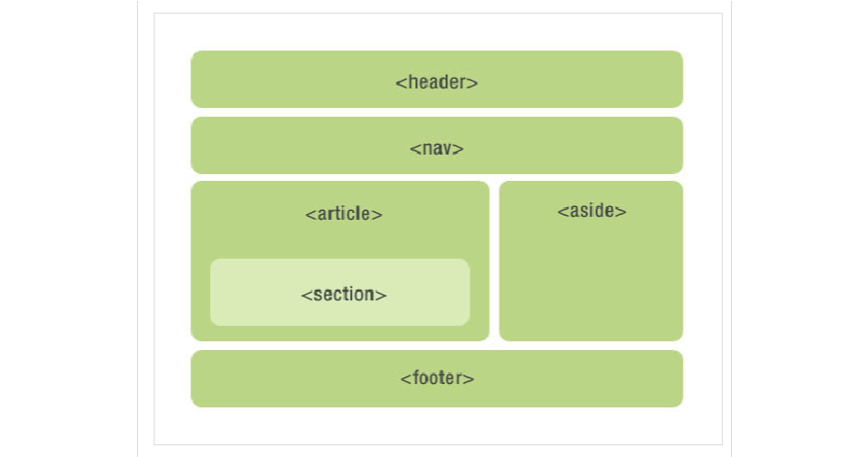This screenshot has width=868, height=457.
Task: Click the <aside> text label
Action: tap(591, 210)
